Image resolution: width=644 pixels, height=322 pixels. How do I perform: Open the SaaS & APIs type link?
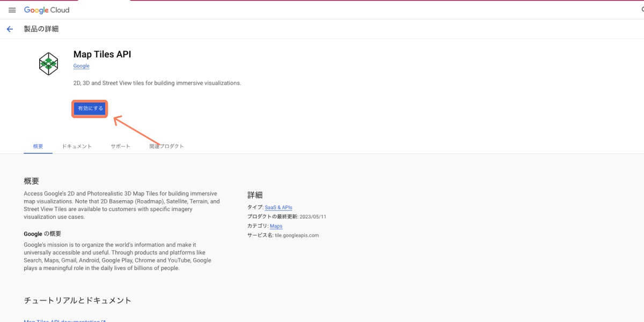279,207
